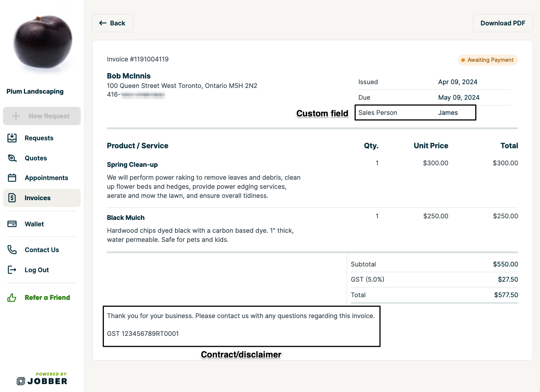The image size is (540, 392).
Task: Click the Awaiting Payment status badge
Action: (x=487, y=60)
